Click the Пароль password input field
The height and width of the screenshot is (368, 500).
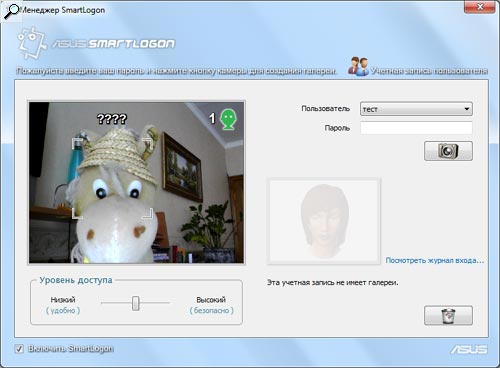[416, 128]
